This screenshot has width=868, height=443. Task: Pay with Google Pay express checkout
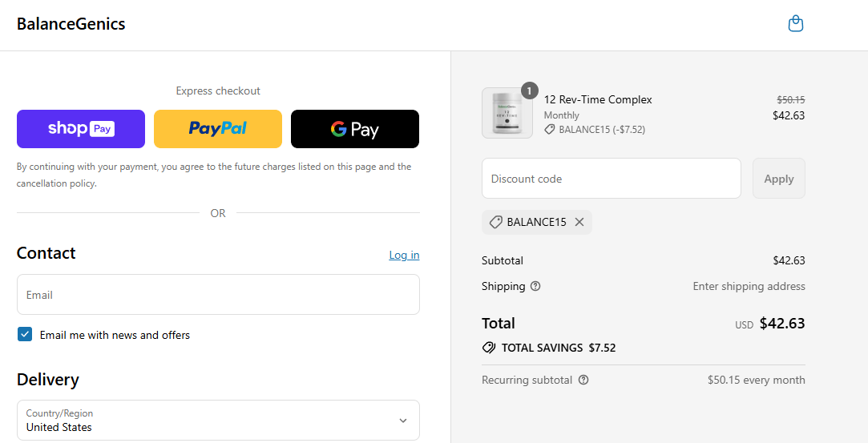point(355,129)
